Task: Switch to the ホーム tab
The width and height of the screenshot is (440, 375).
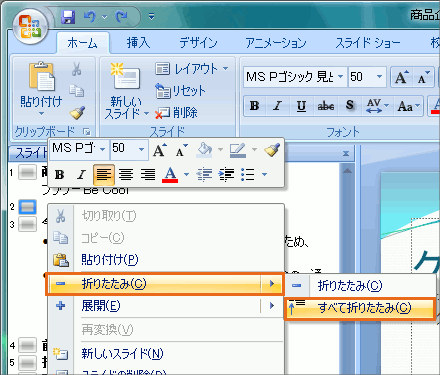Action: click(x=82, y=43)
